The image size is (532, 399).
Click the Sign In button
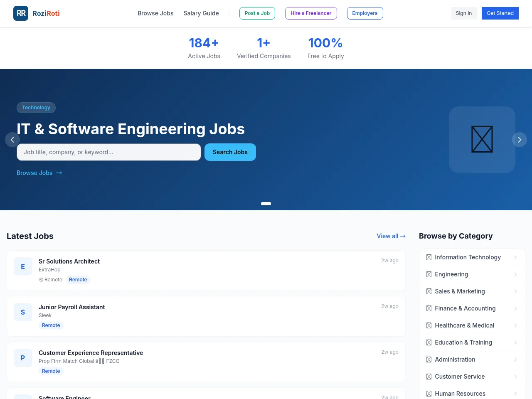tap(464, 13)
